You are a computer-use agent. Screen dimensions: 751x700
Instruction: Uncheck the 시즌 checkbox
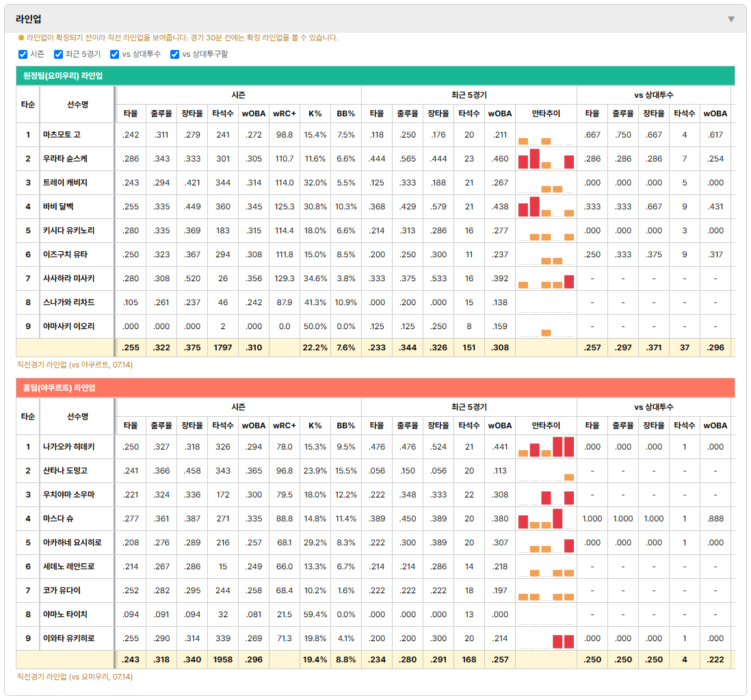point(23,54)
